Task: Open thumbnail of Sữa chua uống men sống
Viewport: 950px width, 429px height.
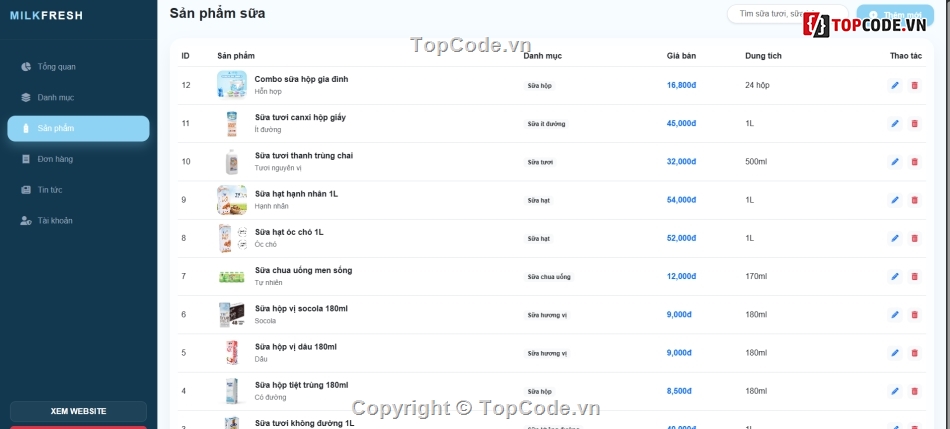Action: [231, 277]
